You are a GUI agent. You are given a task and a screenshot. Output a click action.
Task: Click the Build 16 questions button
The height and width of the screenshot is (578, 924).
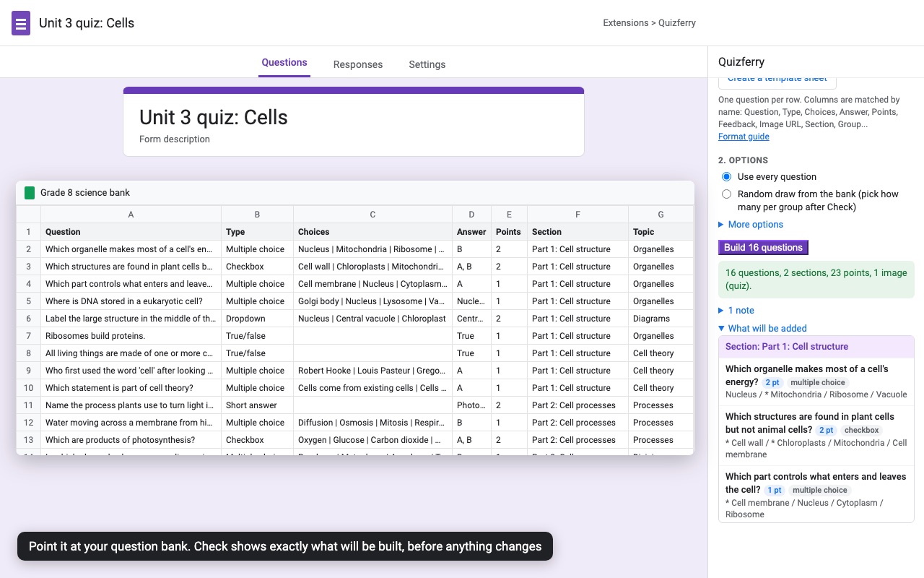(x=763, y=247)
